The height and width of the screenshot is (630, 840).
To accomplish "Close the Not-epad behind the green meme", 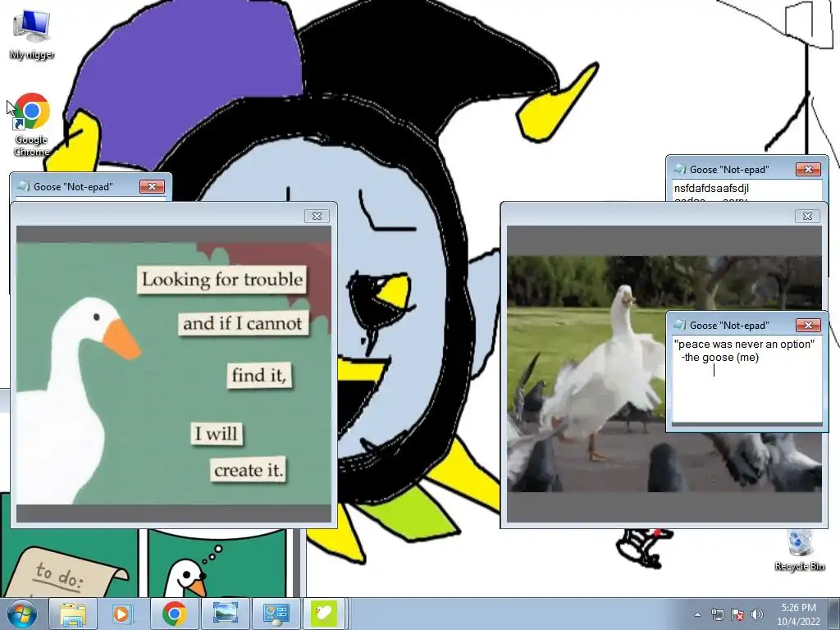I will pyautogui.click(x=152, y=186).
